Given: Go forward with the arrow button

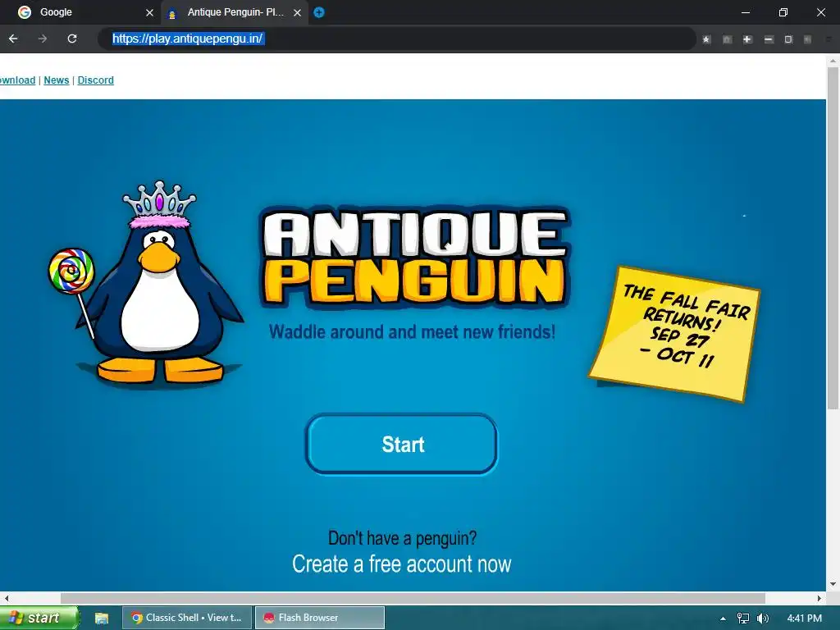Looking at the screenshot, I should click(x=43, y=39).
